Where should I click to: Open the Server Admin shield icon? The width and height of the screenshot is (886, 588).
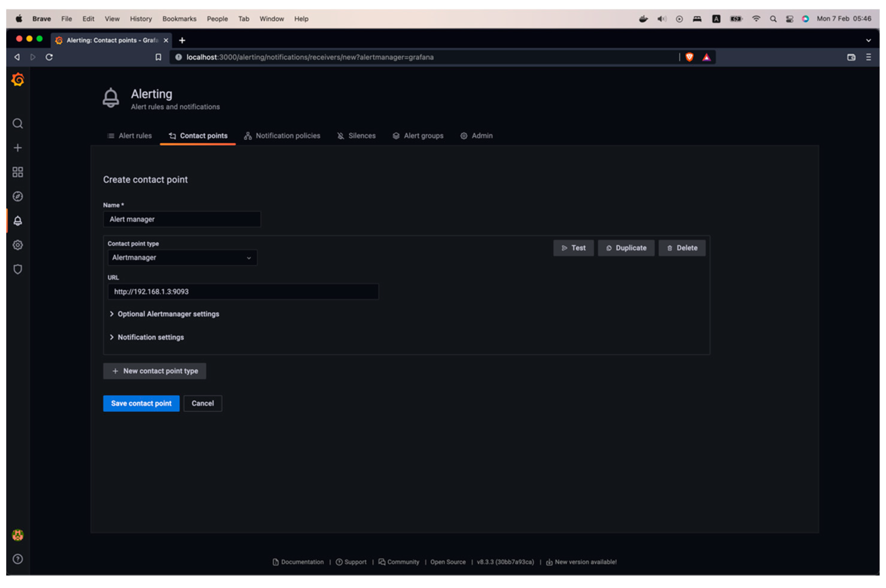click(x=18, y=269)
